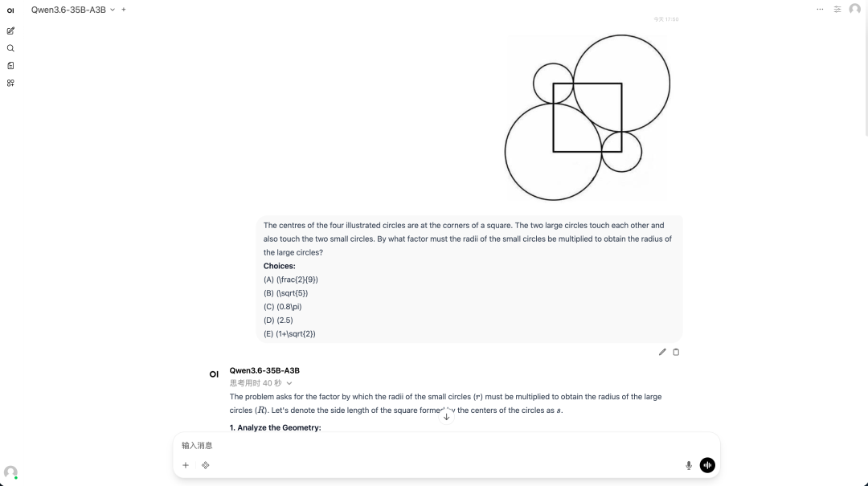
Task: Click the scroll-to-bottom arrow button
Action: tap(447, 416)
